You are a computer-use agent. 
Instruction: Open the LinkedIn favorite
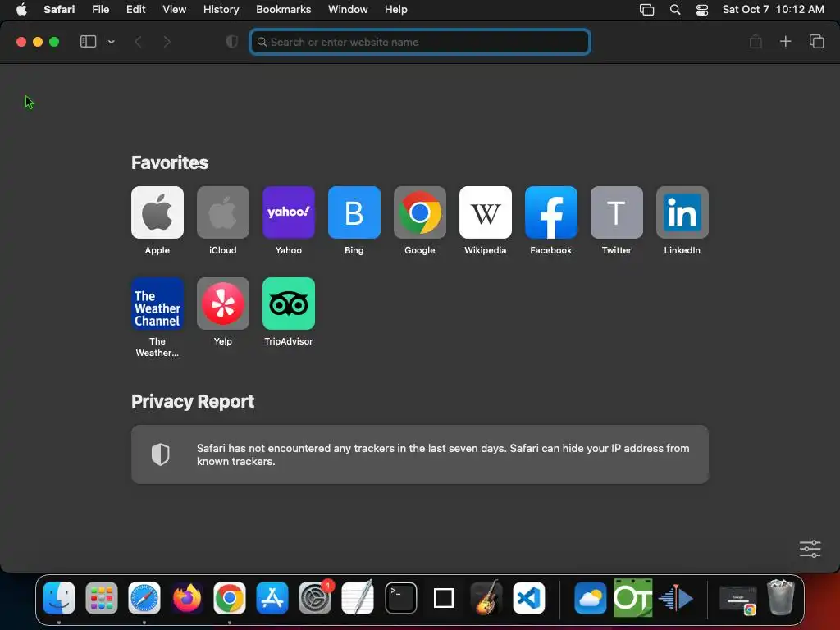coord(682,212)
